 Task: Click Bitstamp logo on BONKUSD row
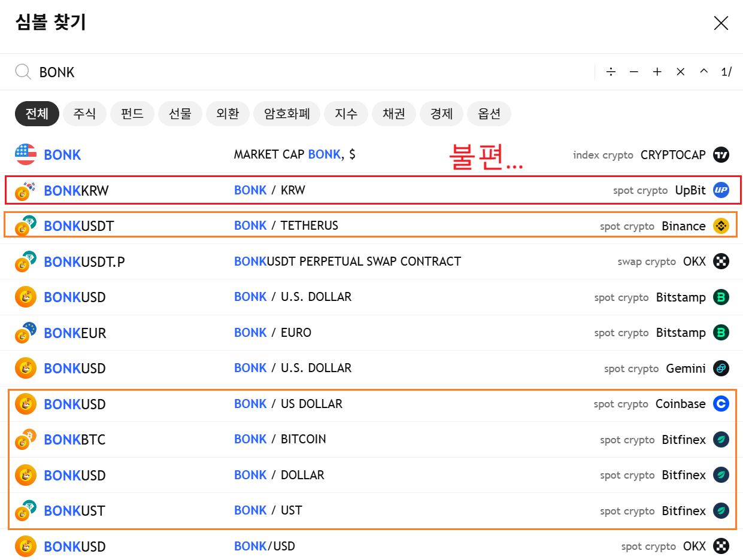tap(721, 297)
